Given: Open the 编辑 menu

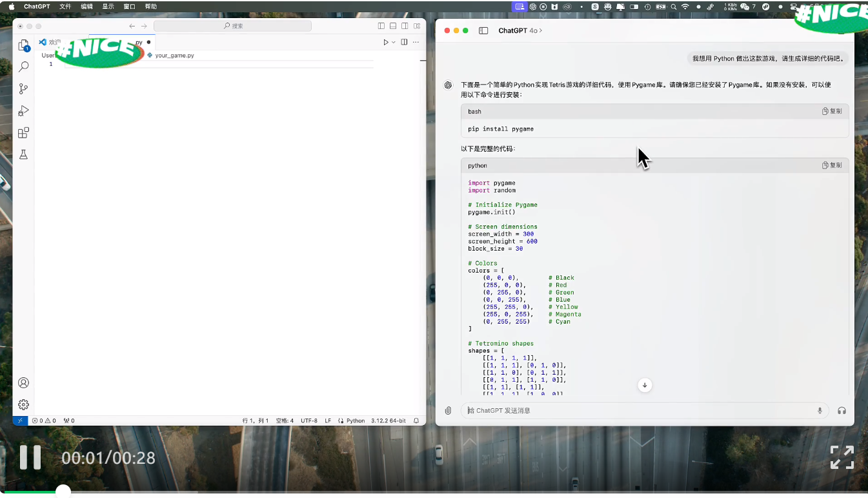Looking at the screenshot, I should pos(86,6).
